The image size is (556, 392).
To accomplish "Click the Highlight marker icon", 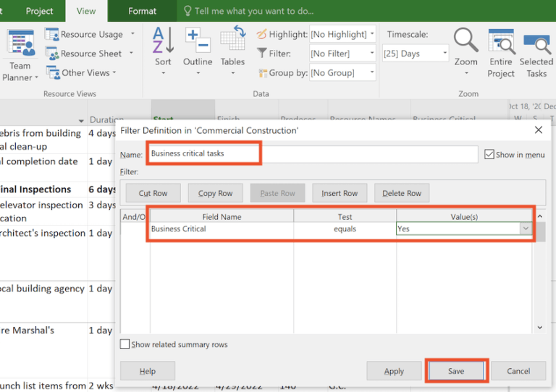I will pyautogui.click(x=261, y=34).
